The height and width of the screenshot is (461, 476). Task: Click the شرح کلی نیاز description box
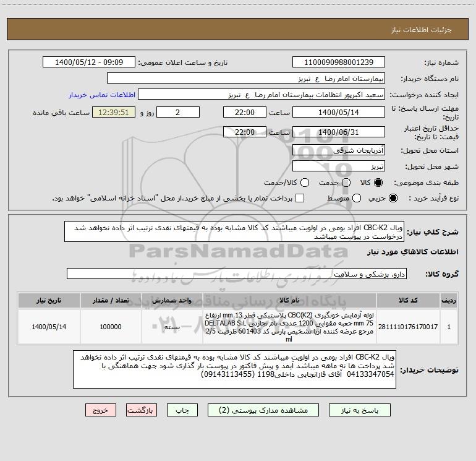coord(234,231)
